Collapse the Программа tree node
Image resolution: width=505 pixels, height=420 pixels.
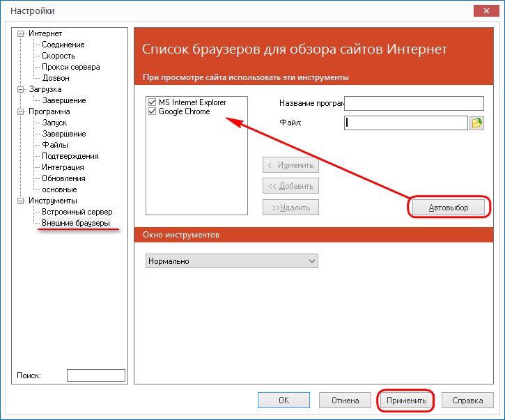(x=21, y=111)
